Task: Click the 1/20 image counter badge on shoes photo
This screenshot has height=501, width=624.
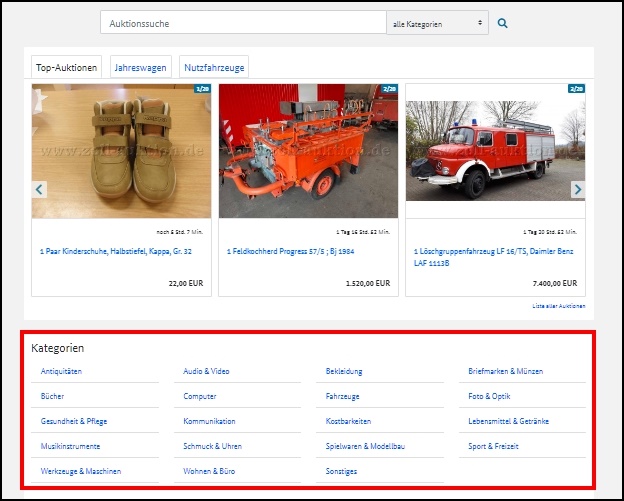Action: (203, 88)
